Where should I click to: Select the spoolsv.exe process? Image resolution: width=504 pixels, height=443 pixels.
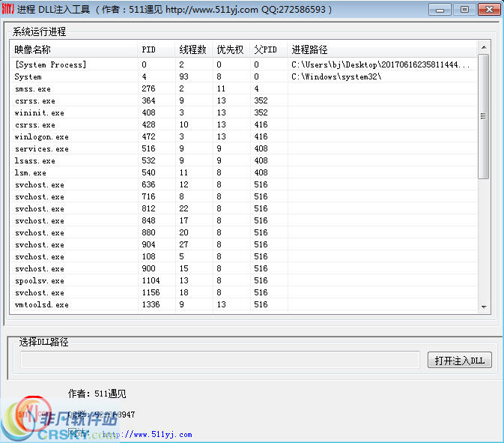click(243, 280)
